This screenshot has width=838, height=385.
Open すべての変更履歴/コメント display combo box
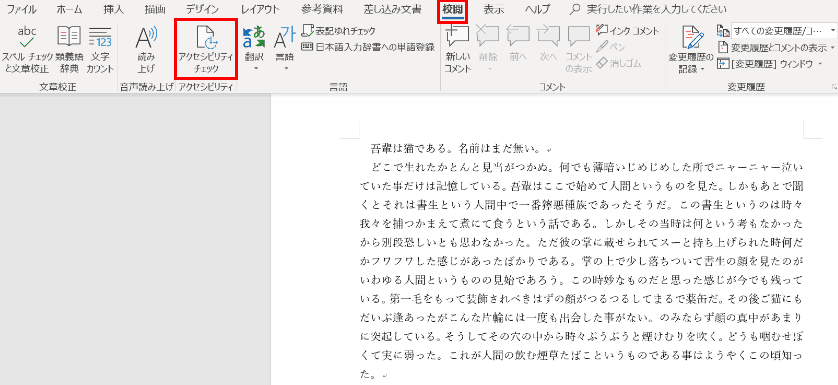[x=783, y=31]
